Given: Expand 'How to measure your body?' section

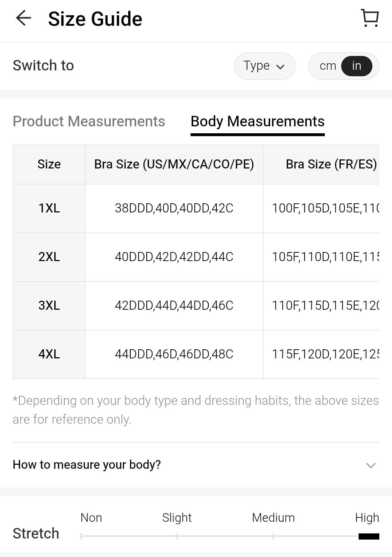Looking at the screenshot, I should 87,465.
